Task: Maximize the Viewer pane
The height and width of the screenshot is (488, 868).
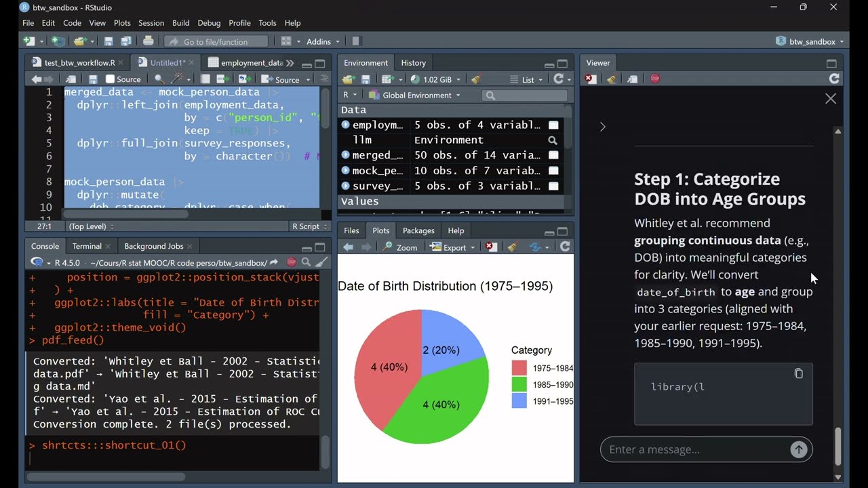Action: tap(831, 63)
